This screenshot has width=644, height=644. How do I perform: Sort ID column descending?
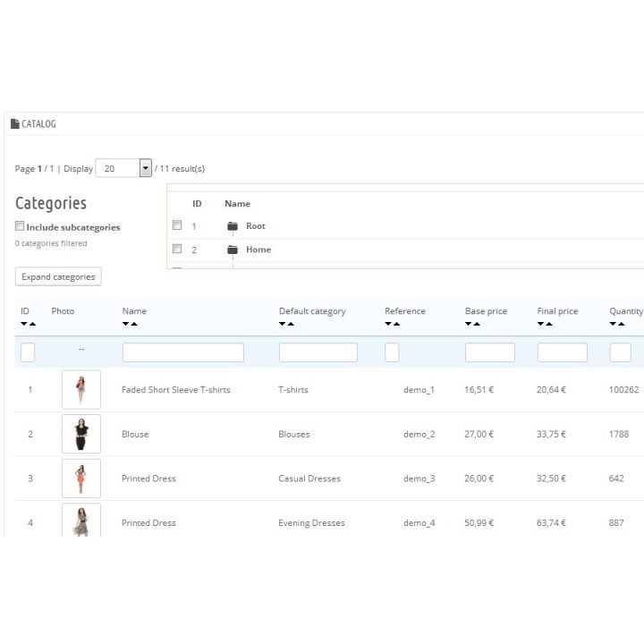pos(24,324)
